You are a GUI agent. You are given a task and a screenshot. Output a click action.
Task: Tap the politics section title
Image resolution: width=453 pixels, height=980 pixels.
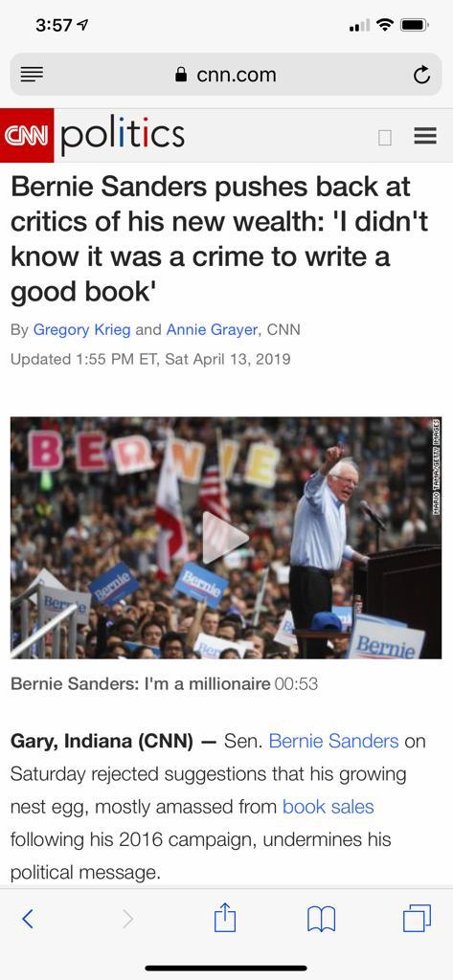(x=122, y=133)
